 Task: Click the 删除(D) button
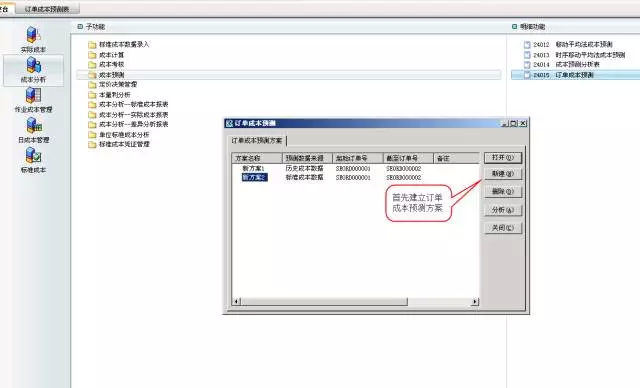coord(503,192)
